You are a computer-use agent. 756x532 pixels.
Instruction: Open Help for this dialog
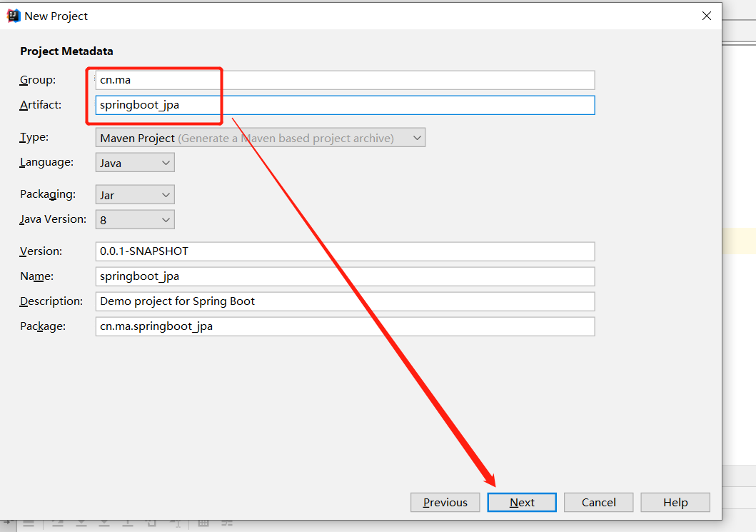tap(675, 502)
